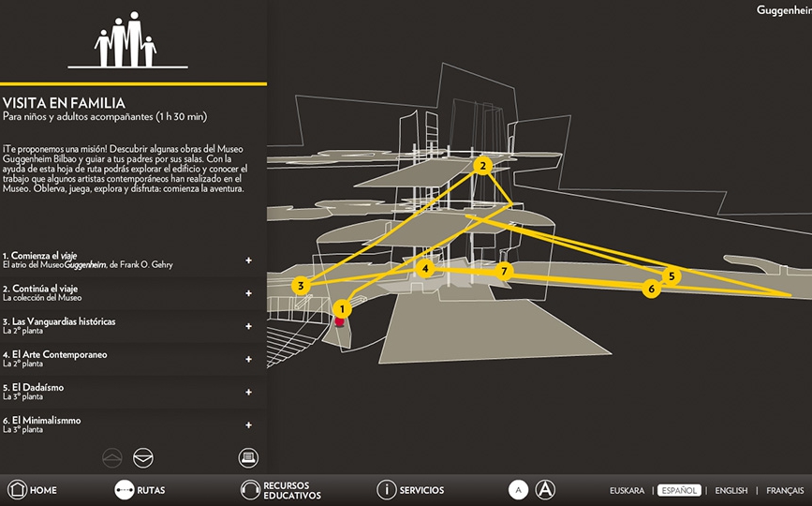Open the RUTAS menu label
This screenshot has height=506, width=812.
point(151,490)
